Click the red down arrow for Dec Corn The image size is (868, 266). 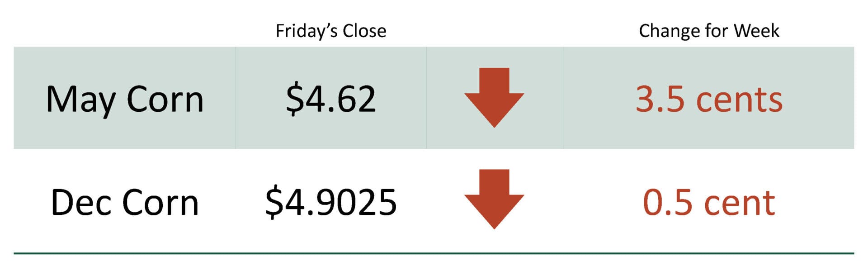(x=494, y=198)
